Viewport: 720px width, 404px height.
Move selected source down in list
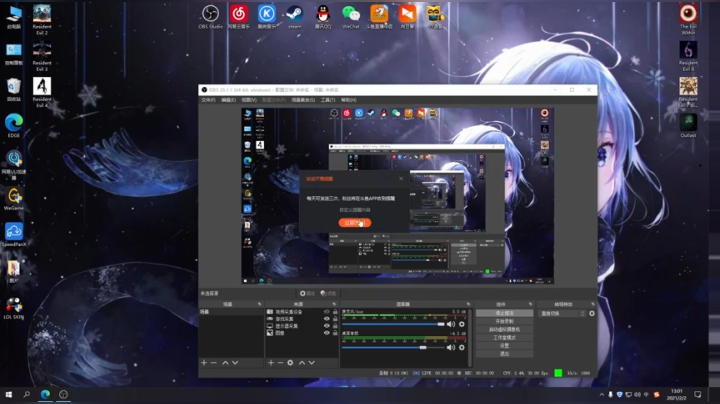[x=312, y=363]
